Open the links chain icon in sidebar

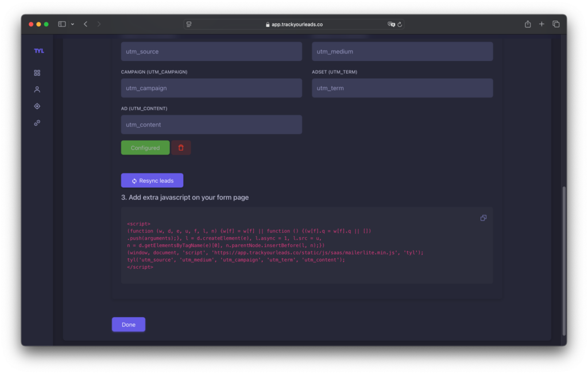[37, 123]
